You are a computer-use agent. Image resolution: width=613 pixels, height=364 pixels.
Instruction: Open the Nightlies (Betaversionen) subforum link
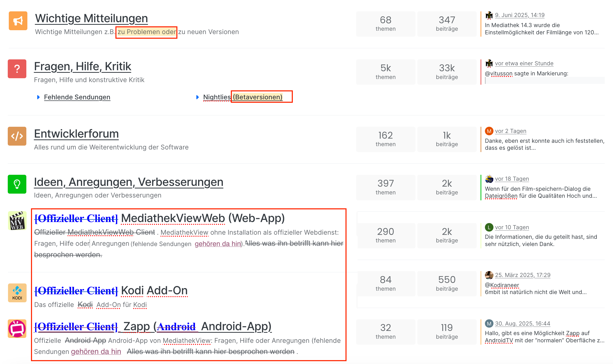click(x=243, y=97)
